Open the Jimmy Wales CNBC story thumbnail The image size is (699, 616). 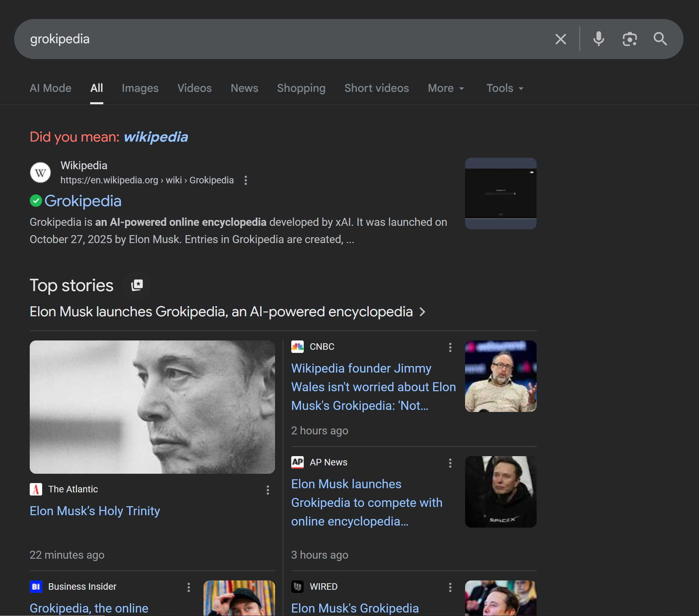(500, 376)
